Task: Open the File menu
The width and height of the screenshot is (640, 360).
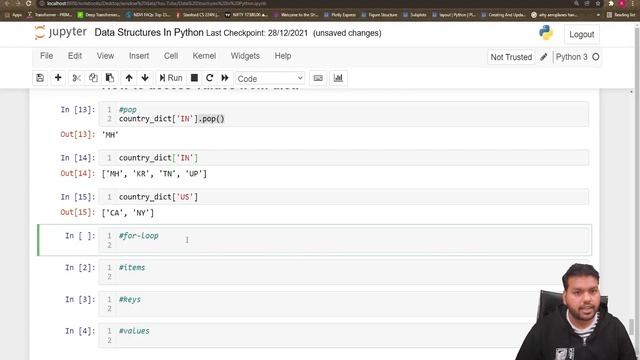Action: tap(47, 56)
